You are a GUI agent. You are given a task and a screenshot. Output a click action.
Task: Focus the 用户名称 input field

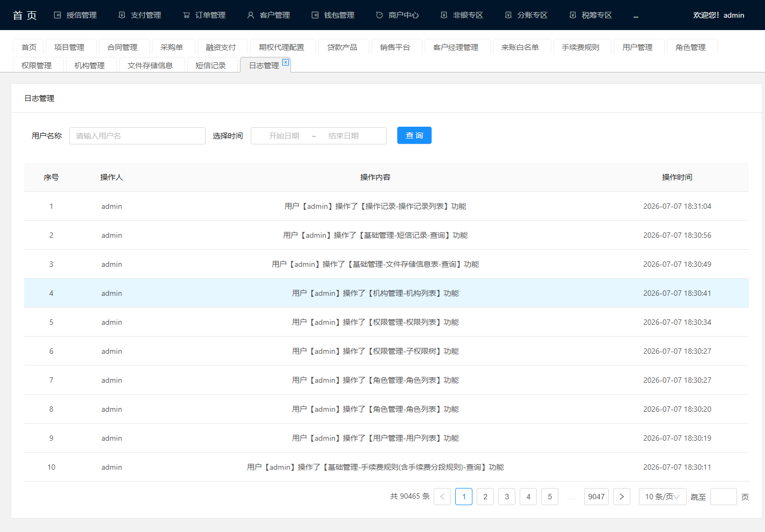point(137,136)
